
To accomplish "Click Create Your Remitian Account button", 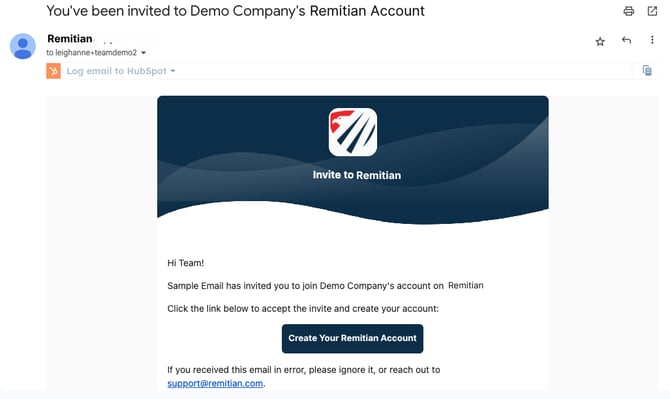I will [353, 338].
